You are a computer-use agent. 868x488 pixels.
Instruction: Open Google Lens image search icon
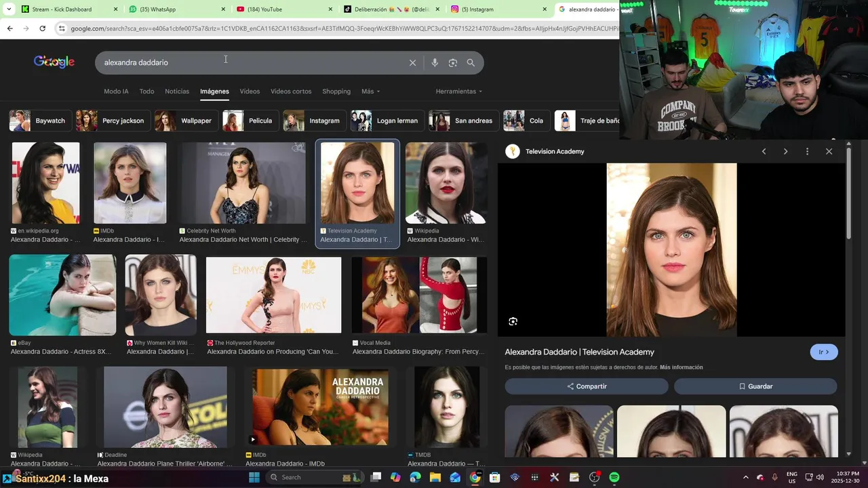(453, 62)
